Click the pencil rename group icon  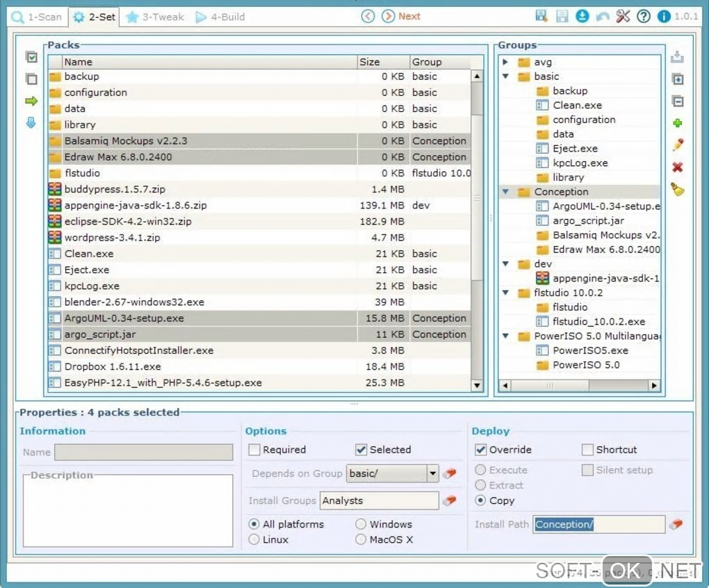(678, 145)
